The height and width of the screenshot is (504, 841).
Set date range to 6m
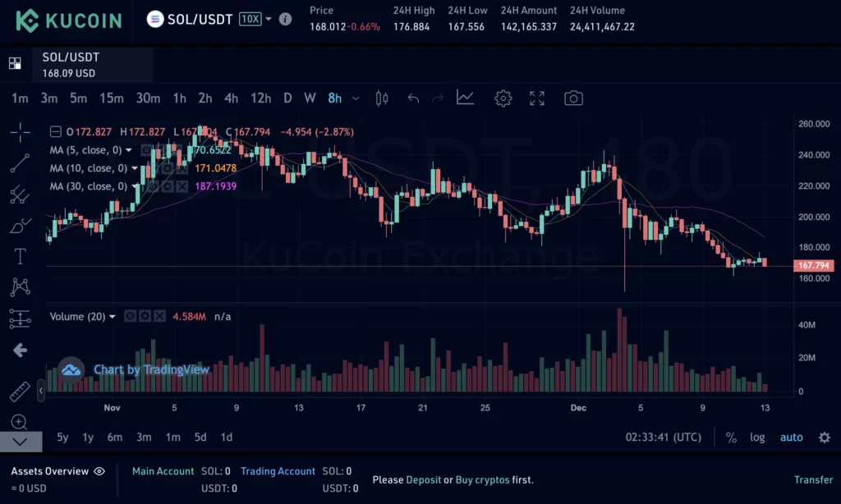pyautogui.click(x=115, y=438)
